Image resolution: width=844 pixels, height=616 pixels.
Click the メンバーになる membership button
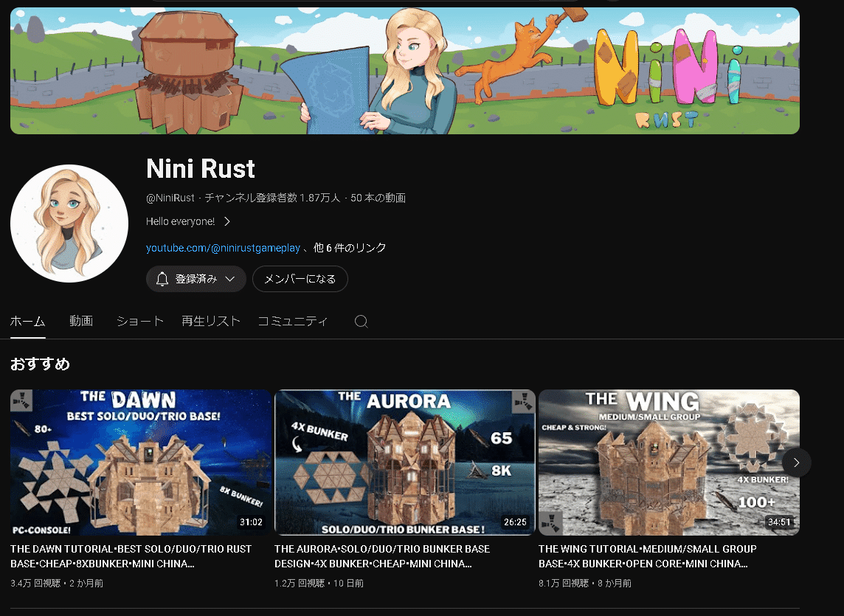point(300,279)
